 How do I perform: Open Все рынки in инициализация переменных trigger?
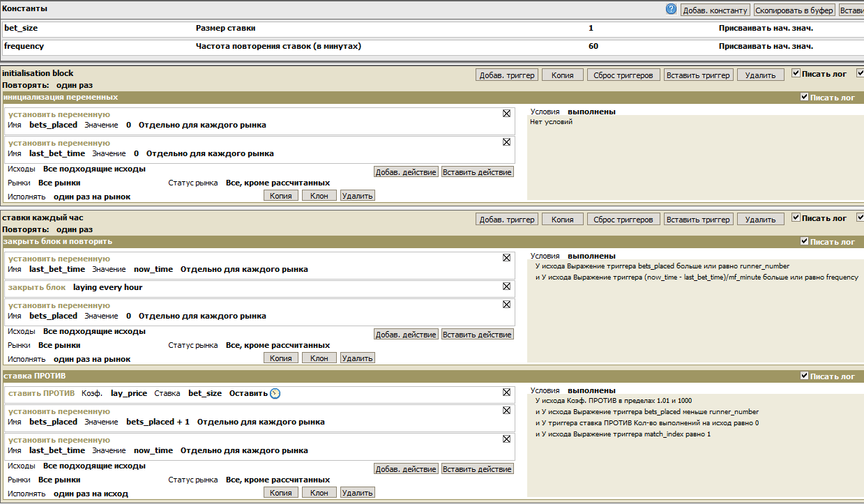(x=59, y=183)
